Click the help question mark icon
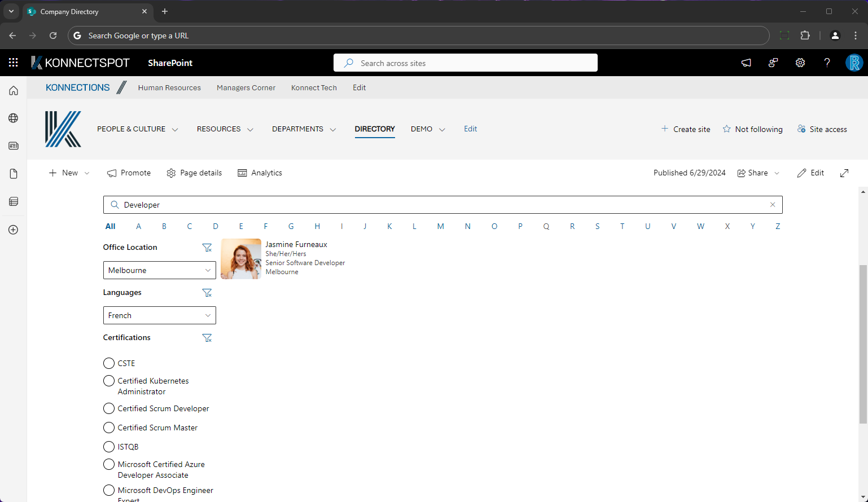This screenshot has width=868, height=502. (827, 63)
